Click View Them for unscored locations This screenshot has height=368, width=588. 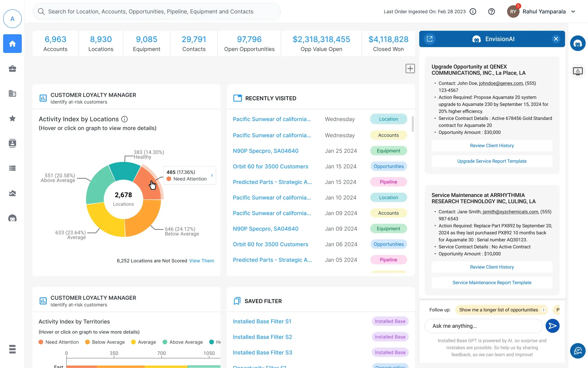point(201,261)
